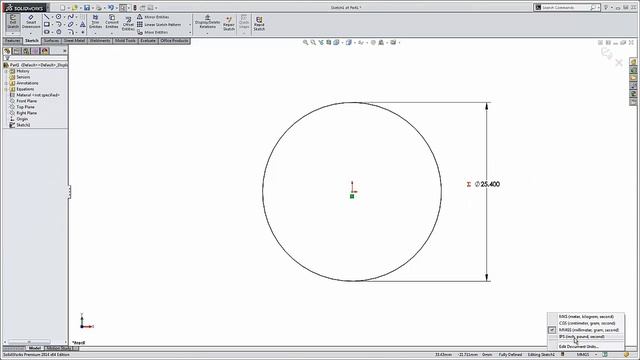Select the Smart Dimension tool
The height and width of the screenshot is (360, 640).
pos(31,22)
